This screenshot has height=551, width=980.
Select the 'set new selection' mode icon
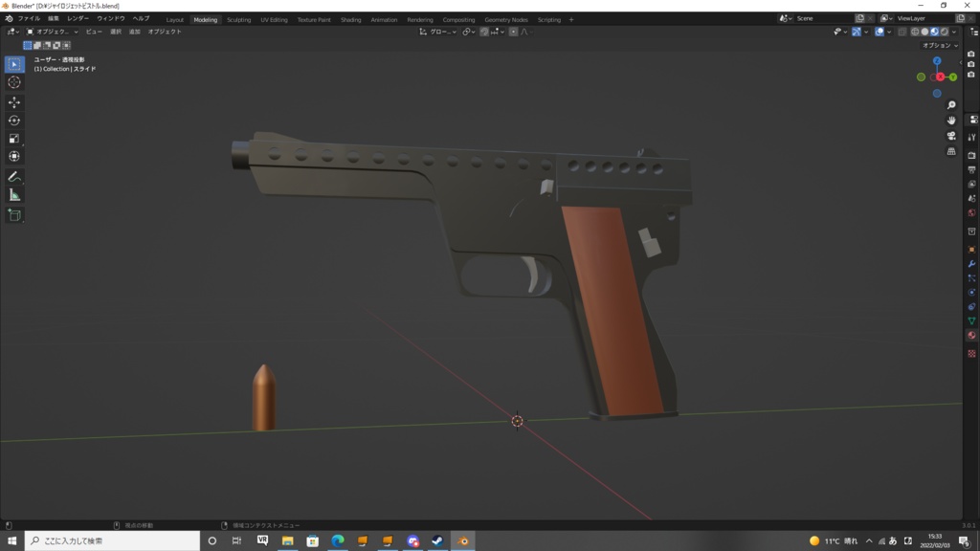28,45
